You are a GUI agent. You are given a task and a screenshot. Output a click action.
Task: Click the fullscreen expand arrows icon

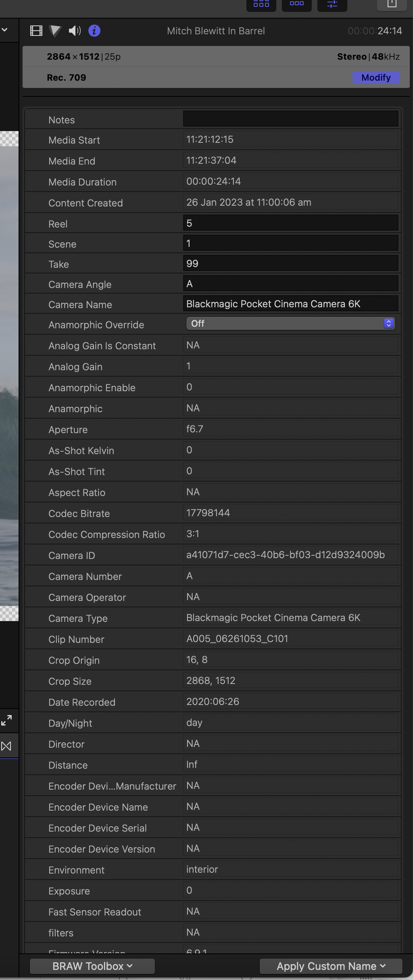[x=6, y=720]
